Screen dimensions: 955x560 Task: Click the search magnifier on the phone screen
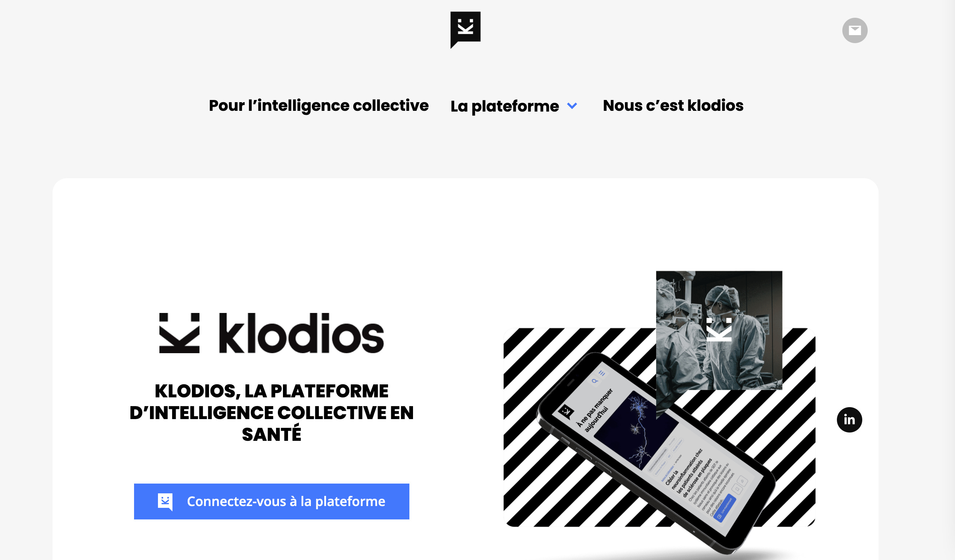coord(595,381)
